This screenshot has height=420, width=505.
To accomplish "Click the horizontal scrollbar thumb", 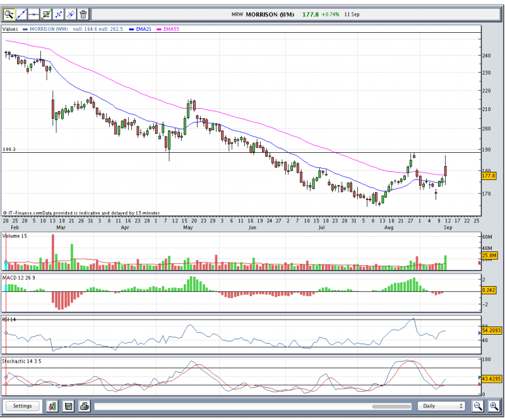I will pos(391,406).
